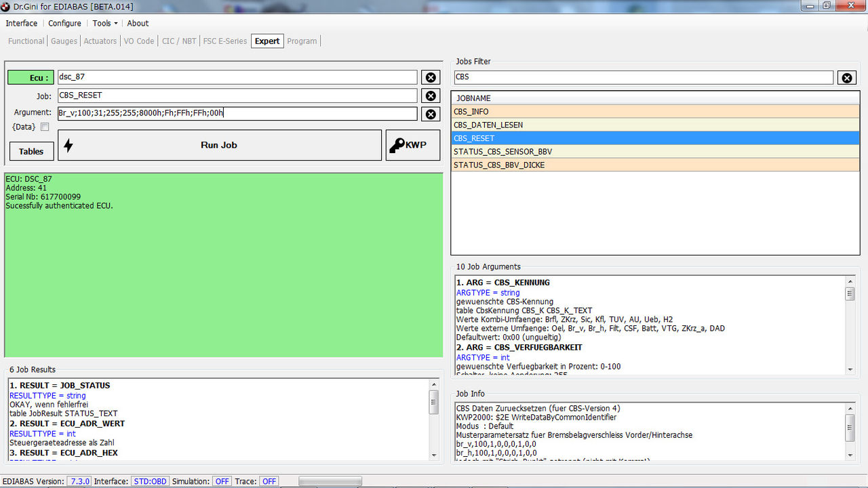Run the selected job
This screenshot has height=488, width=868.
[220, 145]
